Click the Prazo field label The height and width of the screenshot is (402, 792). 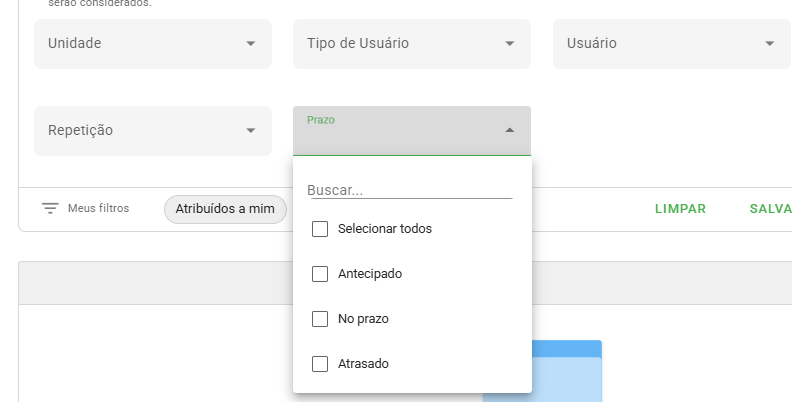point(321,120)
